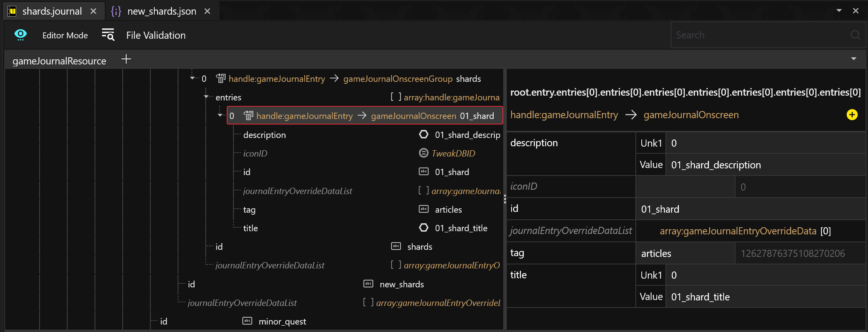Click the search magnifier icon
The height and width of the screenshot is (332, 868).
click(855, 35)
